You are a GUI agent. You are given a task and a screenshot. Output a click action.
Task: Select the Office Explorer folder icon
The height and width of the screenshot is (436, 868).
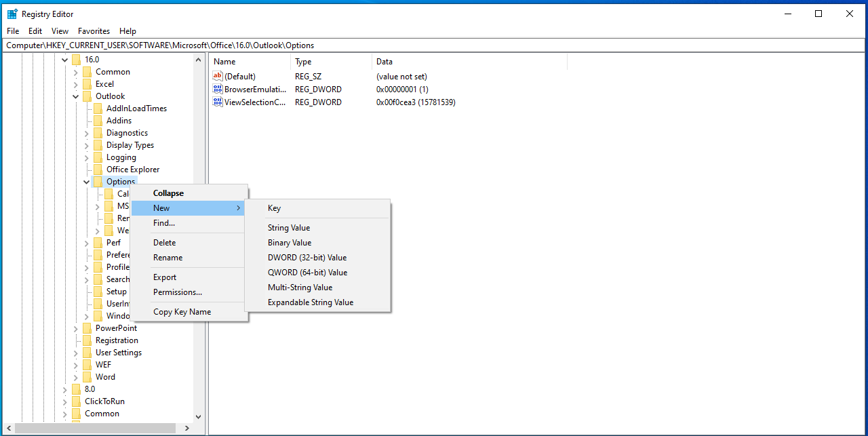[x=98, y=170]
